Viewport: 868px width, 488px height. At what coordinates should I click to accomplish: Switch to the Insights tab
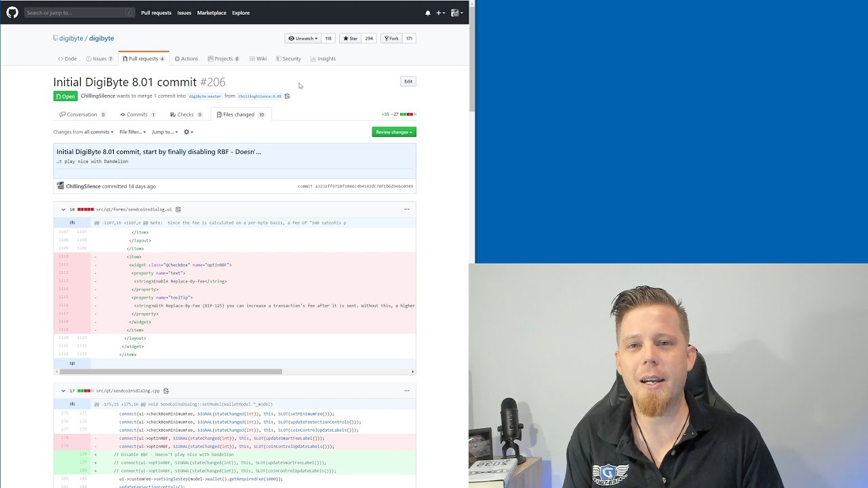click(x=323, y=59)
